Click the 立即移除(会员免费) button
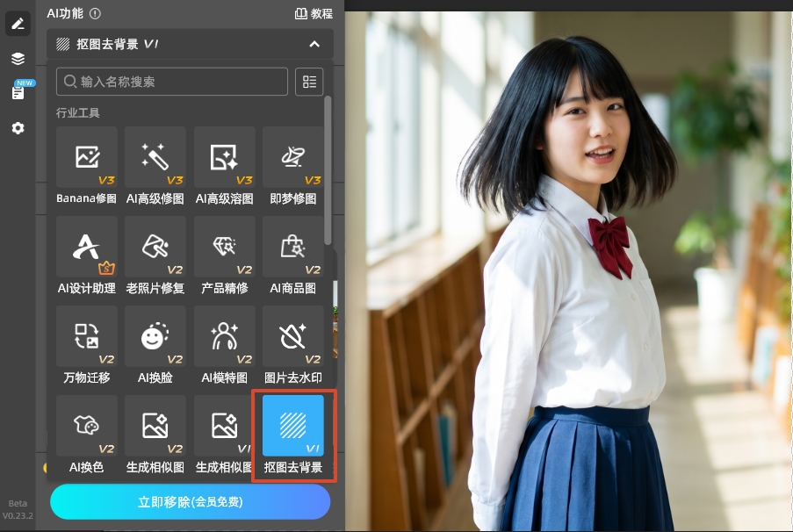This screenshot has height=532, width=793. [x=190, y=502]
